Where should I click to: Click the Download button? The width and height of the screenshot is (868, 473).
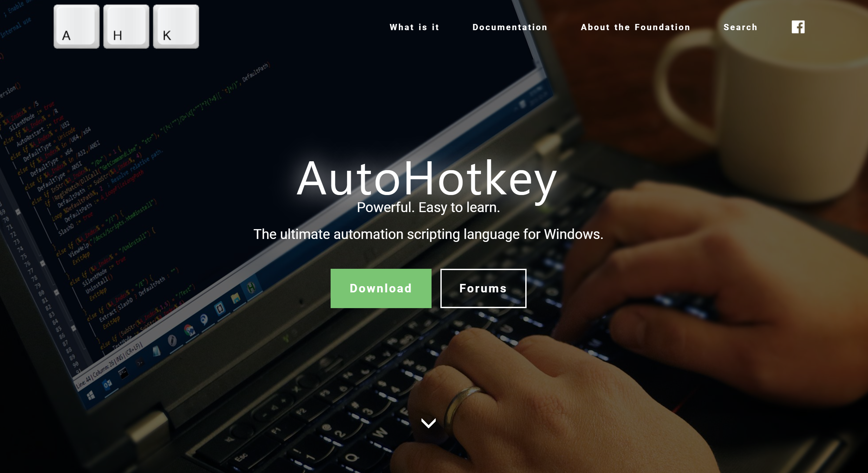pyautogui.click(x=381, y=288)
